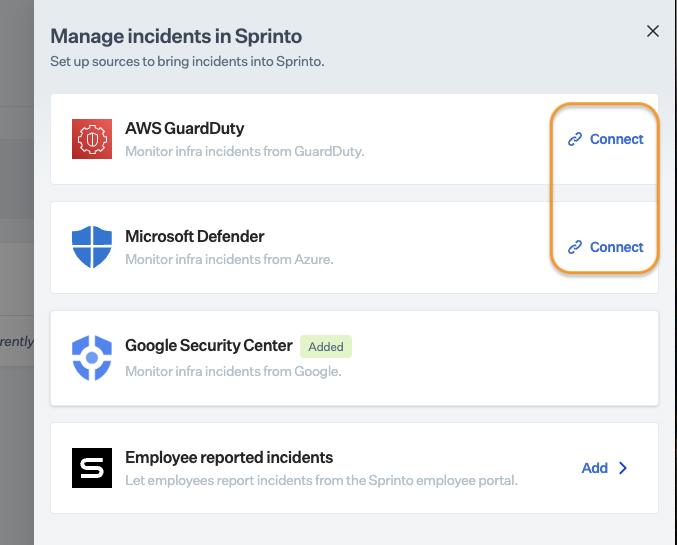677x545 pixels.
Task: Click 'Monitor infra incidents from GuardDuty.' text
Action: [245, 152]
